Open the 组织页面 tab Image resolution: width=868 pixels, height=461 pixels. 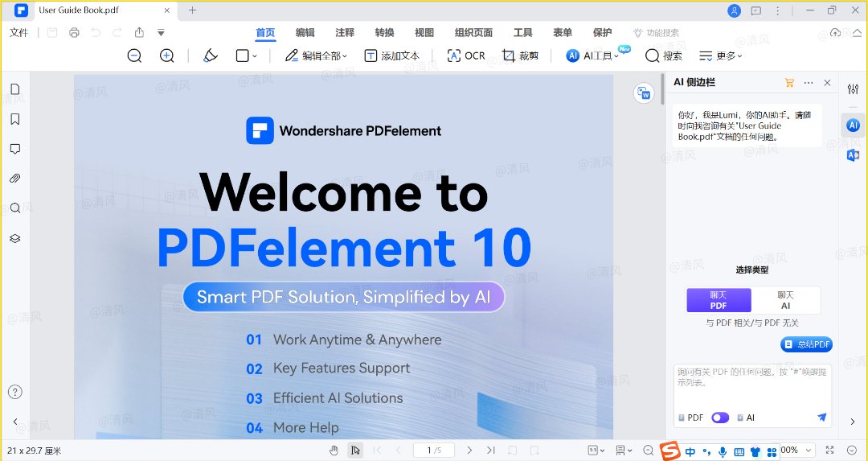click(x=473, y=33)
